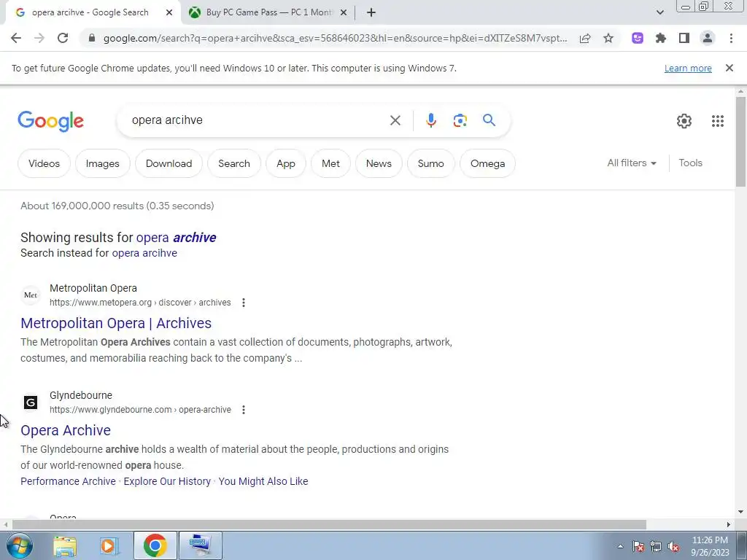The image size is (747, 560).
Task: Share this page via share icon
Action: coord(585,38)
